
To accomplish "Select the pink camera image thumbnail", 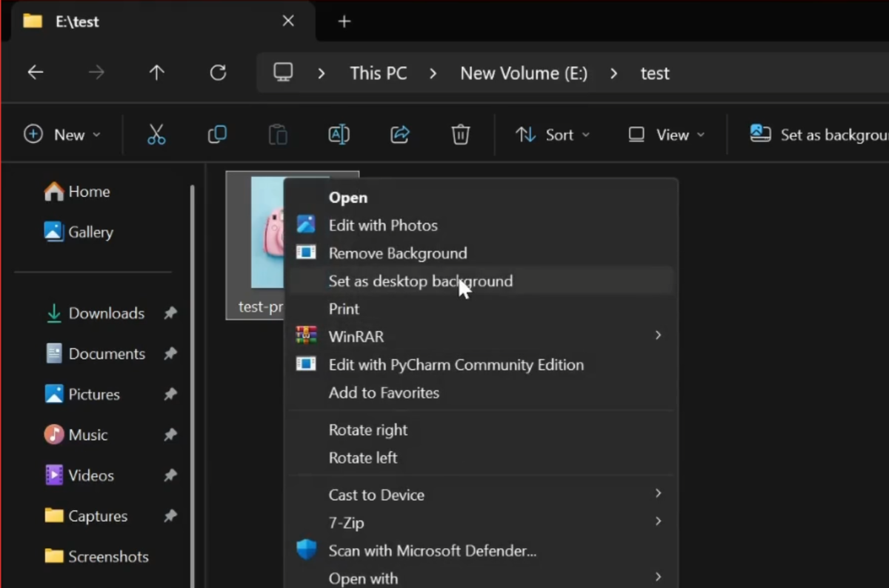I will (x=267, y=232).
